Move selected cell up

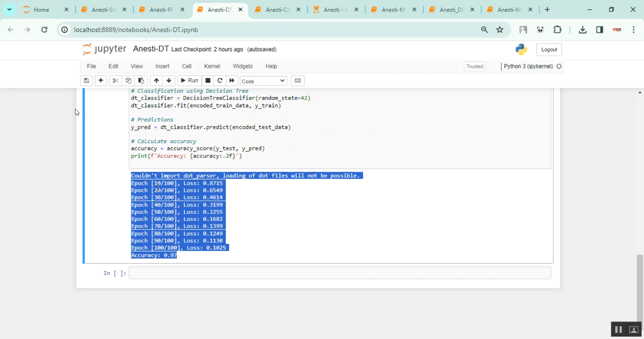pyautogui.click(x=156, y=81)
